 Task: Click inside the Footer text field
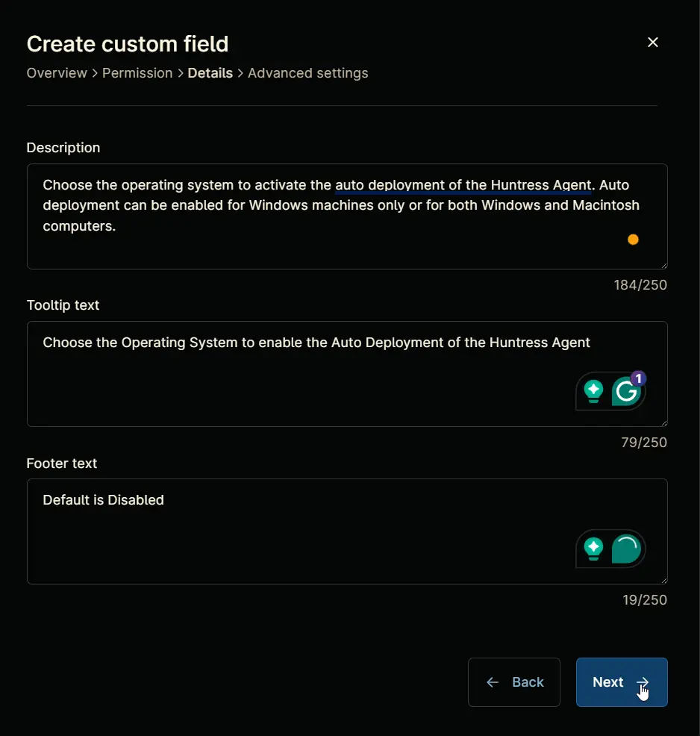(x=347, y=531)
